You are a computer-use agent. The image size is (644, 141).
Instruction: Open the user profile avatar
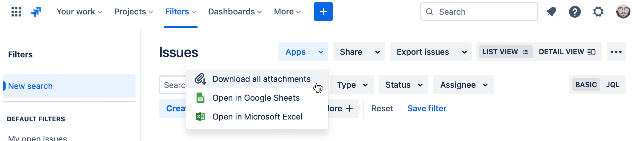click(623, 12)
